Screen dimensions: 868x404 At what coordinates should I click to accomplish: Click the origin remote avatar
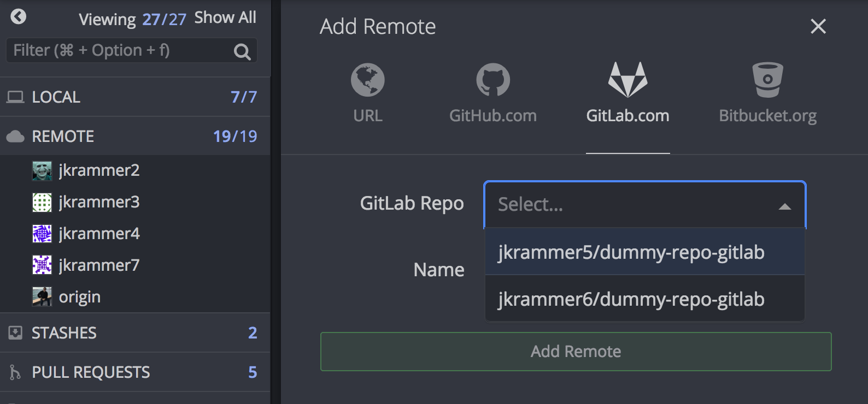[42, 297]
